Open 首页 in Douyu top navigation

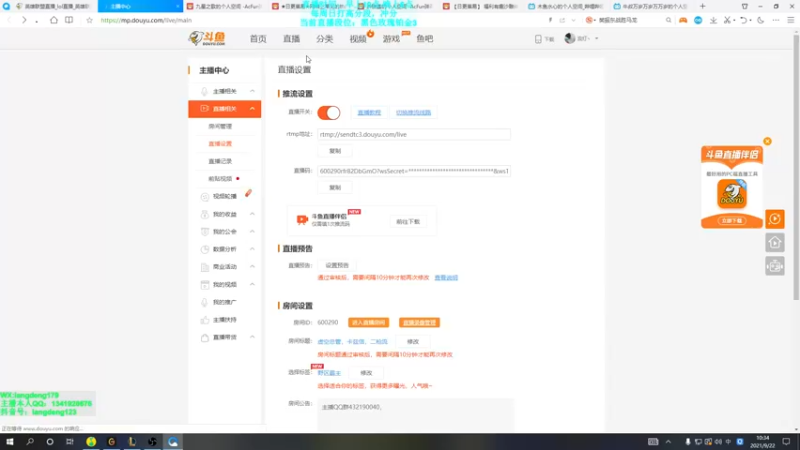(258, 39)
